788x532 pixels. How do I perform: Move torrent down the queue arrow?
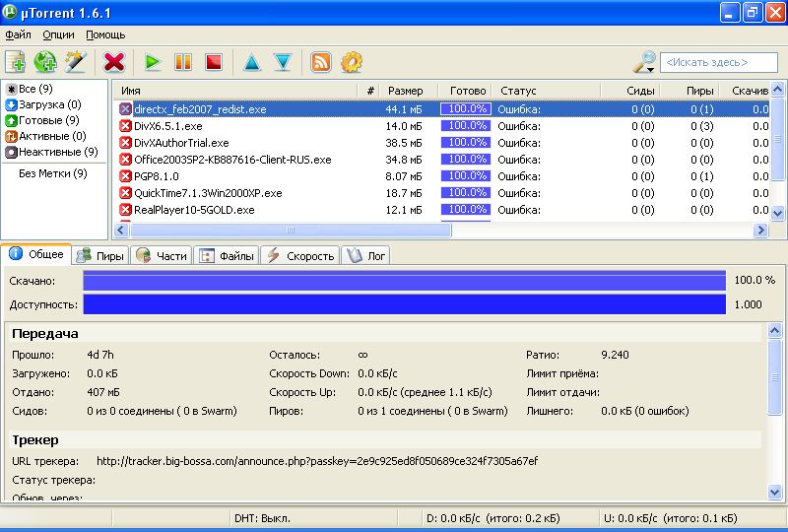click(283, 62)
